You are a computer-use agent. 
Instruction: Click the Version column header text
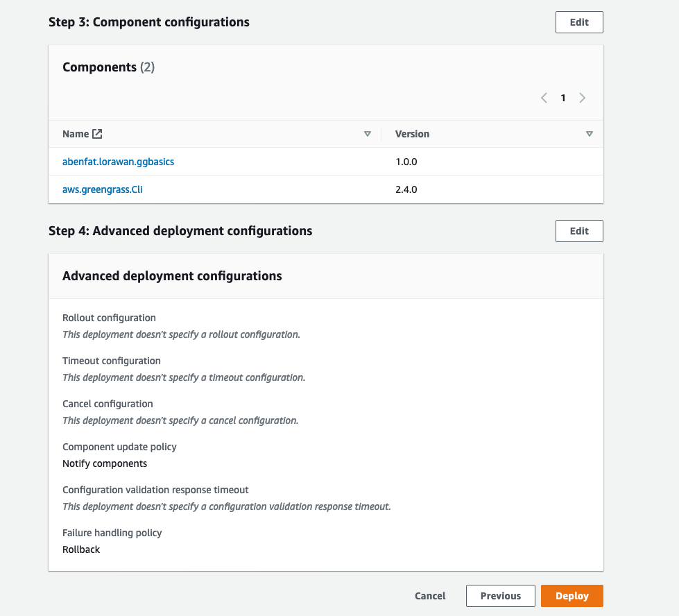point(412,134)
